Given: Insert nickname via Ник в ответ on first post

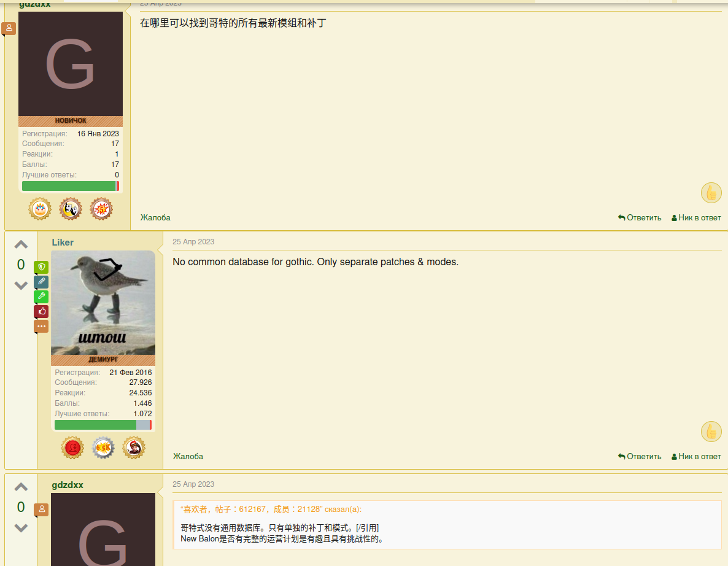Looking at the screenshot, I should coord(696,217).
